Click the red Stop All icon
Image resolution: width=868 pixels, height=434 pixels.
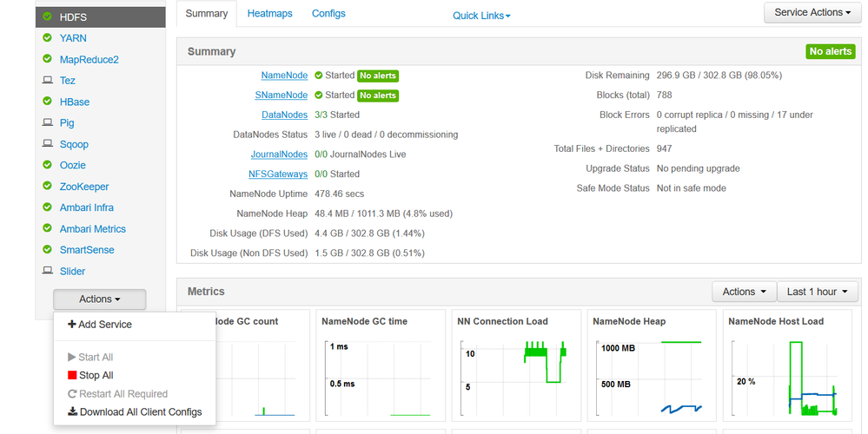72,376
